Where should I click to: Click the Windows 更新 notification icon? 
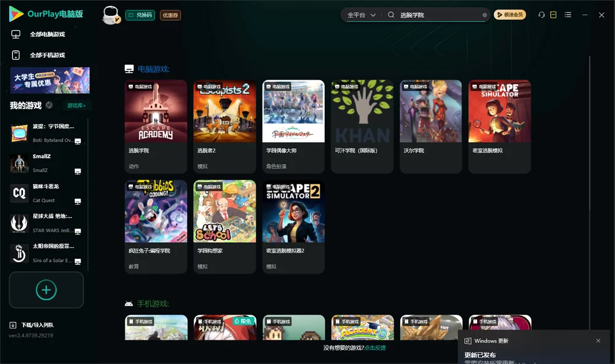pos(467,341)
